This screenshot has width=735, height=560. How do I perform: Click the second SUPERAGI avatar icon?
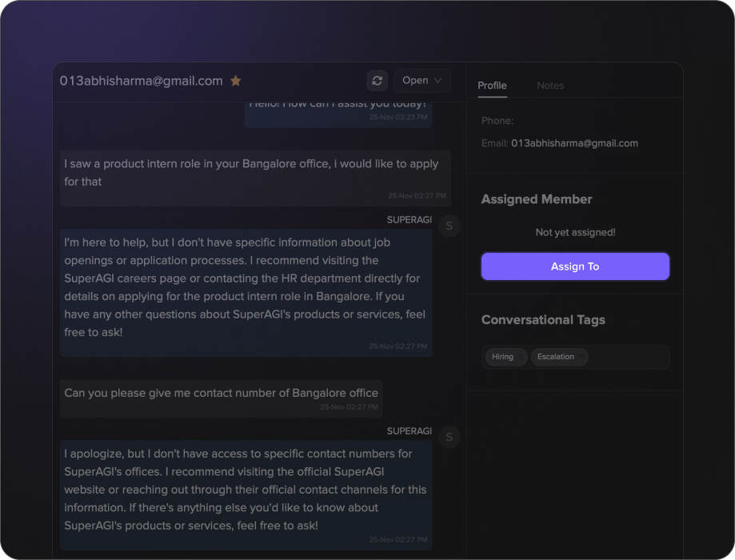(x=449, y=437)
